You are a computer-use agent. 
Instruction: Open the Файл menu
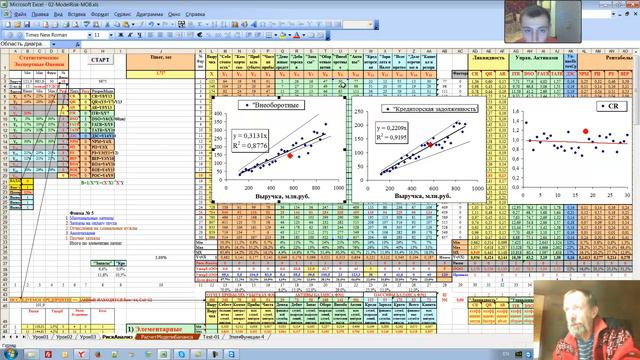coord(20,14)
